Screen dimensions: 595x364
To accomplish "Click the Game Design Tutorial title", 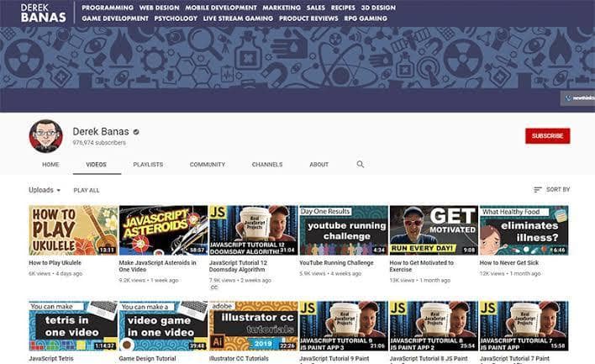I will [147, 358].
